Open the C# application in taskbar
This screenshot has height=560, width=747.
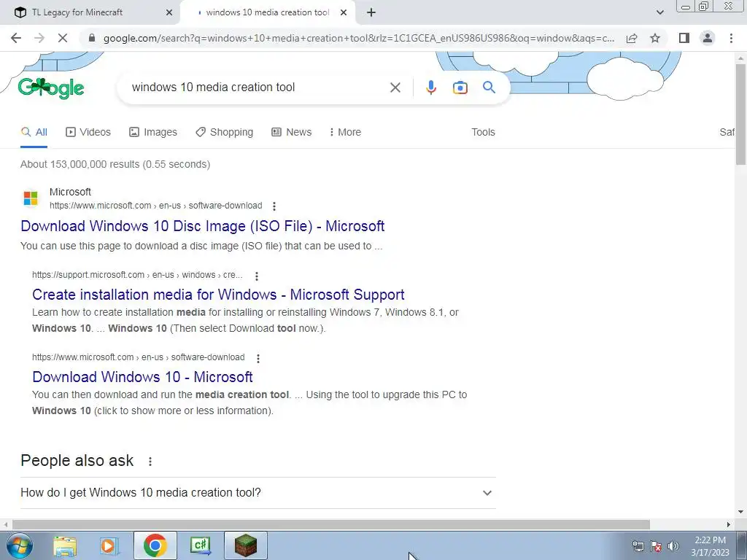[200, 545]
